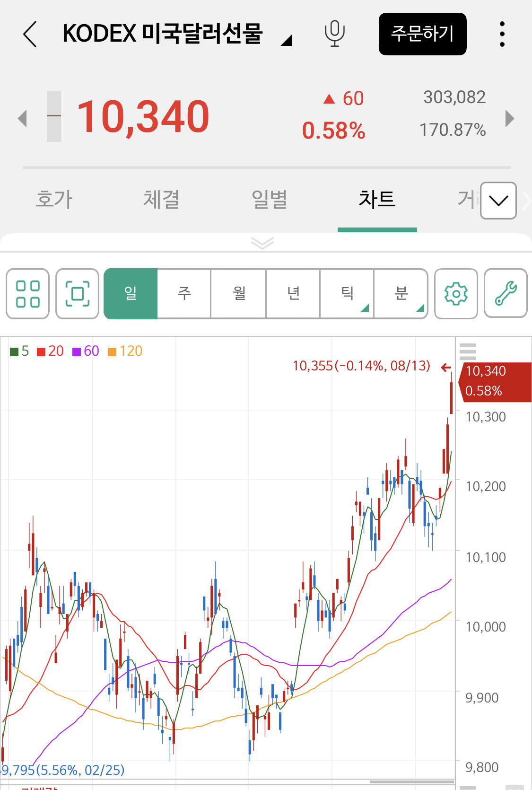
Task: Select the 일 daily period
Action: [131, 294]
